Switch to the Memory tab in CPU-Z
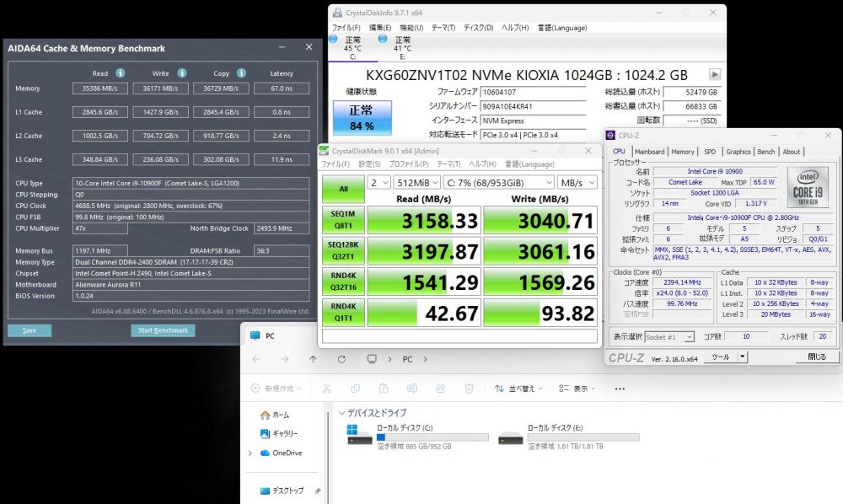Image resolution: width=843 pixels, height=504 pixels. (683, 152)
